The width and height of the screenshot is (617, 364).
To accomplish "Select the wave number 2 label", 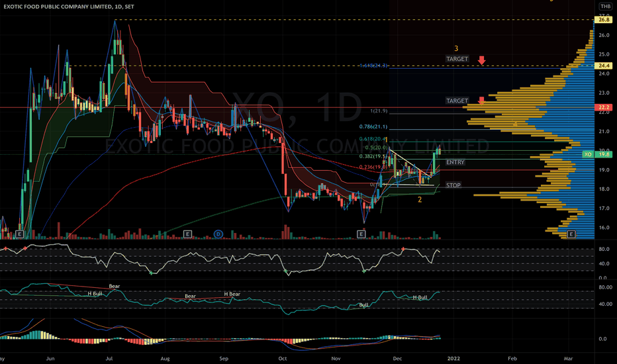I will pos(420,199).
